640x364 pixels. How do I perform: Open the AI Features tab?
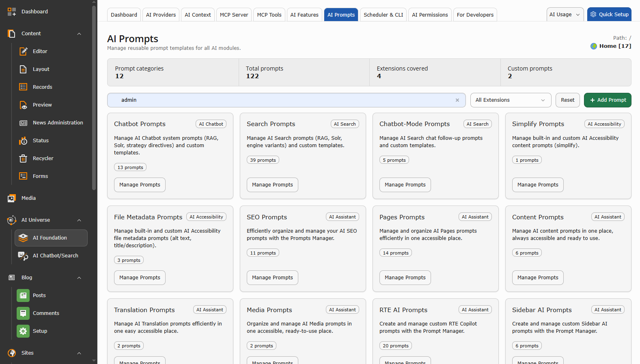[304, 15]
